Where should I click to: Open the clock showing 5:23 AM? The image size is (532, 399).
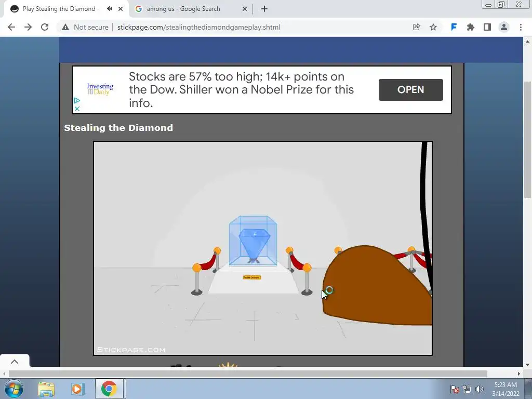click(x=506, y=389)
